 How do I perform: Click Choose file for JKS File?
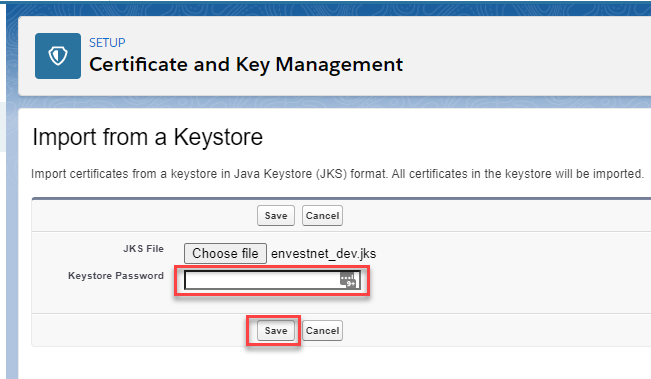(225, 253)
